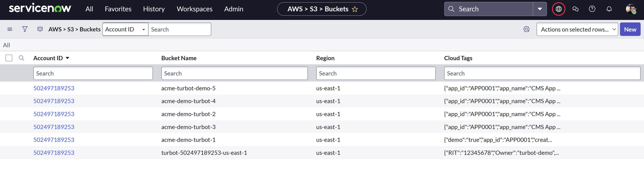Open the list hamburger menu icon
The image size is (644, 183).
click(x=10, y=29)
